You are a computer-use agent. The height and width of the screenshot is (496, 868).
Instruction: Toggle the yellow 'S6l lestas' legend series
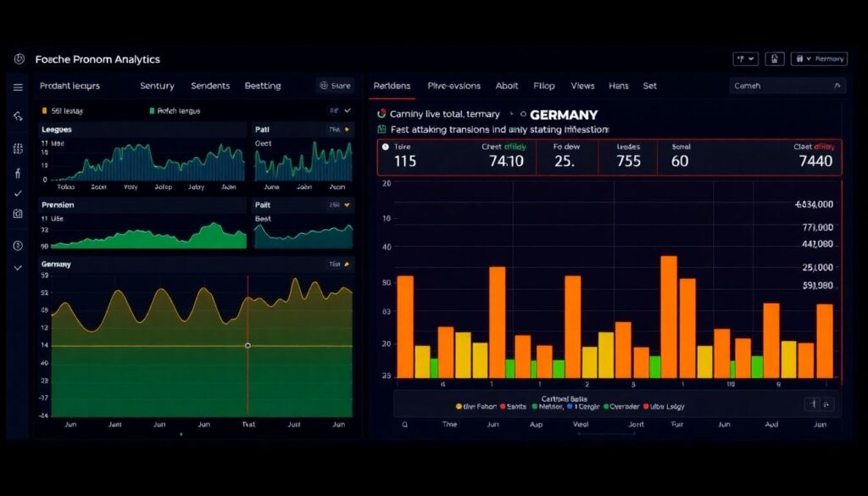pyautogui.click(x=45, y=110)
